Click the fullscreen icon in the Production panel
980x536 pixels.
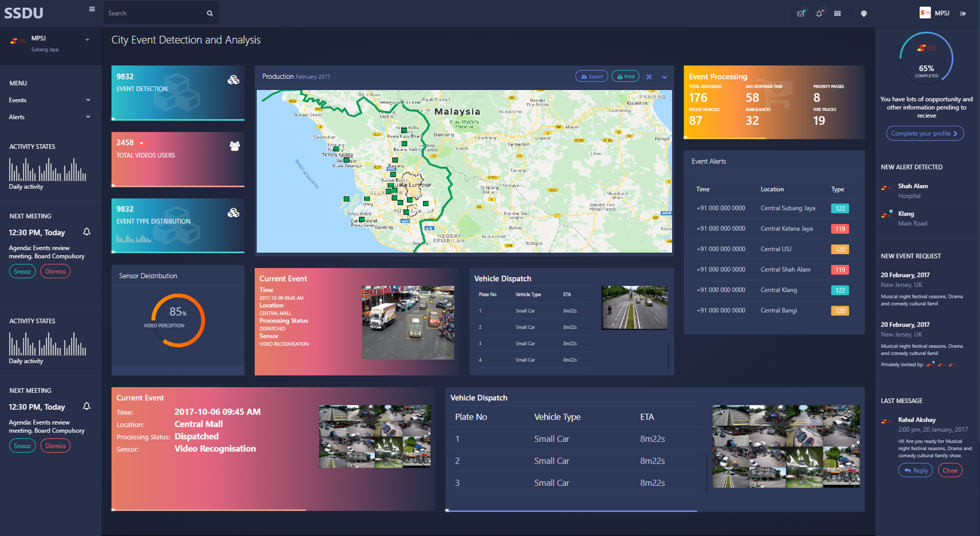click(649, 77)
